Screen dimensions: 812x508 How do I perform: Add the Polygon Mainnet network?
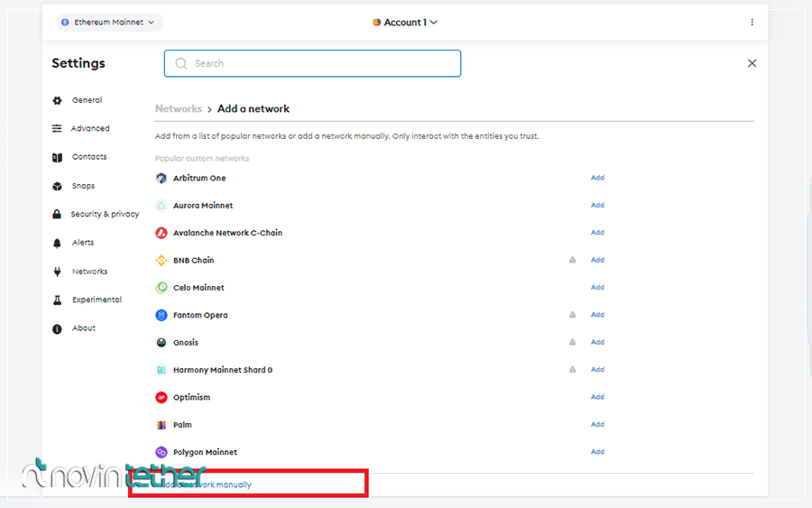pos(597,452)
